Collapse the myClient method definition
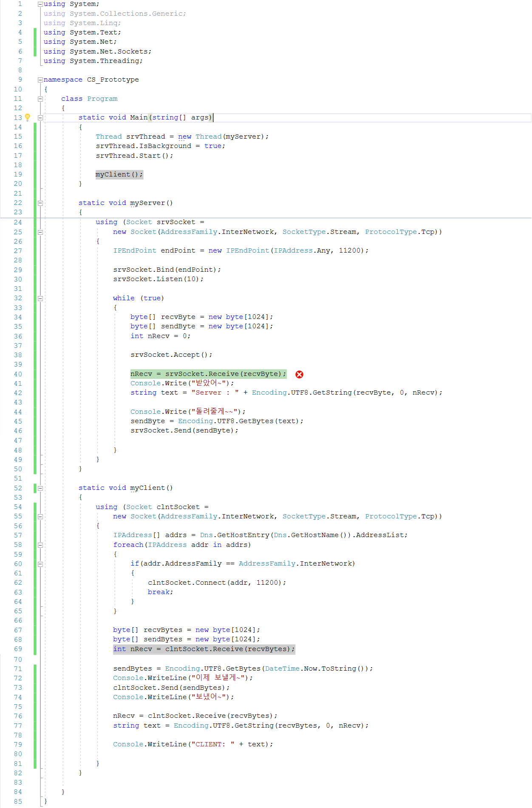Screen dimensions: 532x808 pos(40,488)
